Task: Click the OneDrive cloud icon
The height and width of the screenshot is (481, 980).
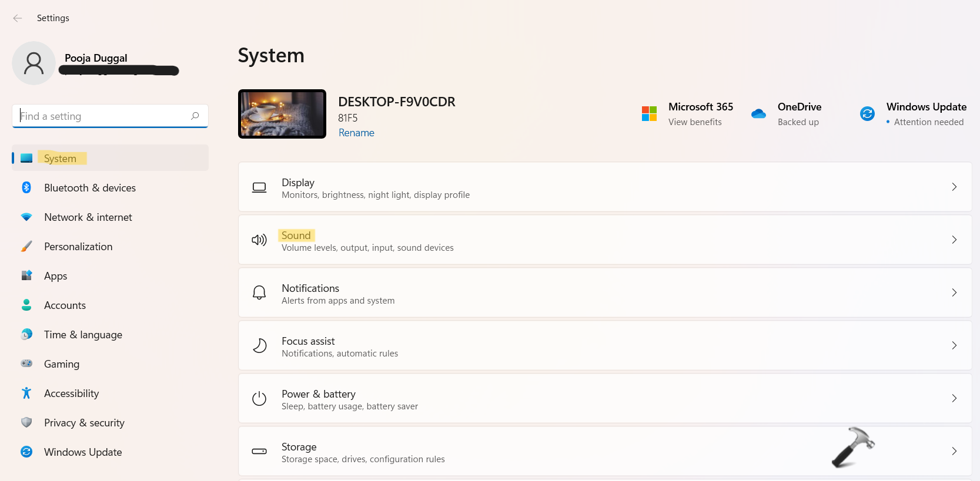Action: pos(758,113)
